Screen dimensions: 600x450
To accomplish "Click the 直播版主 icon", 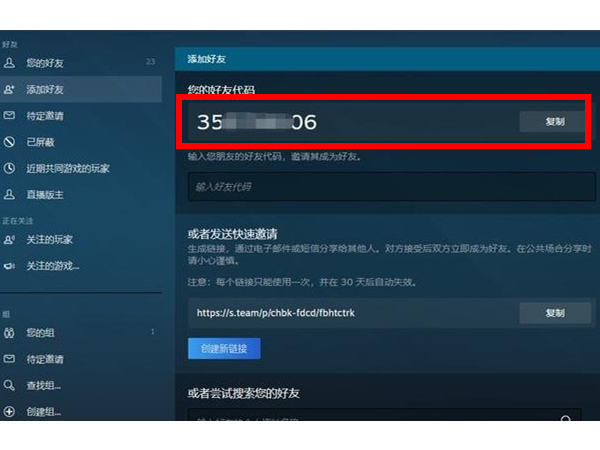I will [10, 195].
